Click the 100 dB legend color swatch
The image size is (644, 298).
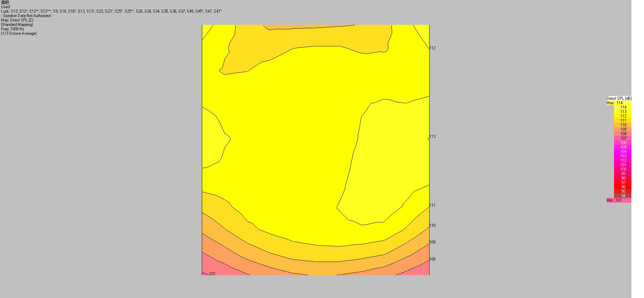[623, 169]
